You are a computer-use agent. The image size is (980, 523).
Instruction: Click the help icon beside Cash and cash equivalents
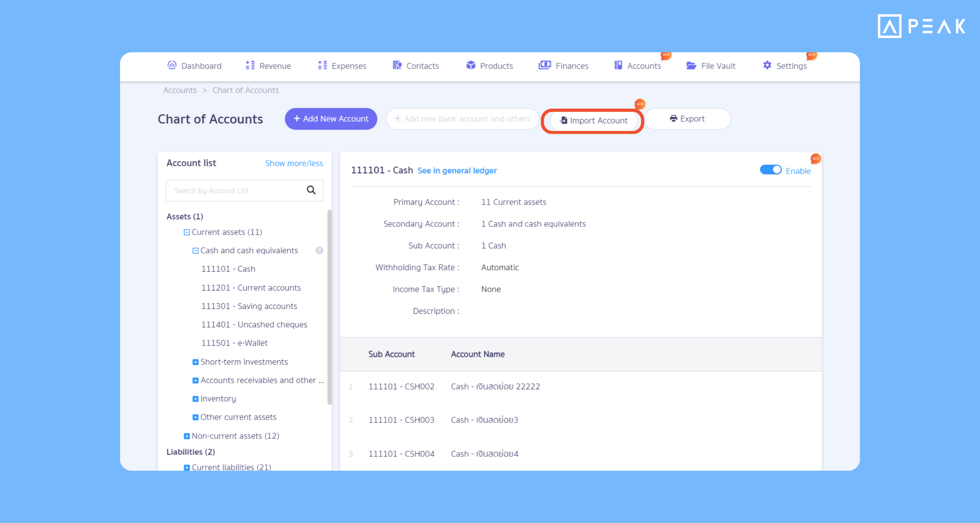319,250
